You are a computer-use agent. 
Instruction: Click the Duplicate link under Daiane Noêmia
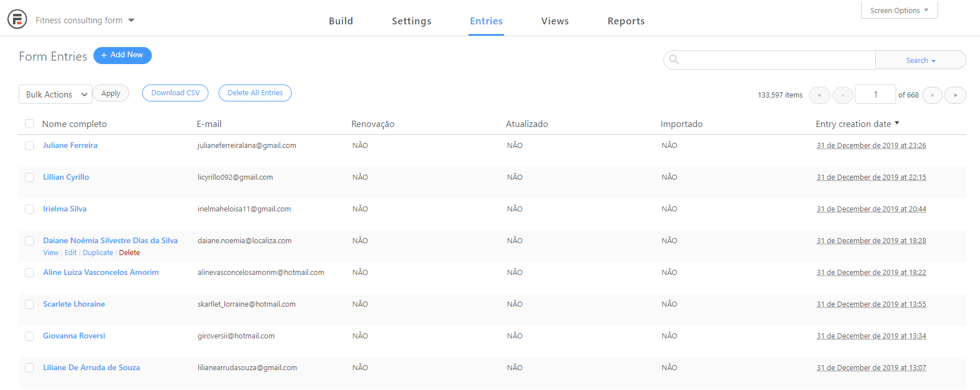tap(98, 253)
